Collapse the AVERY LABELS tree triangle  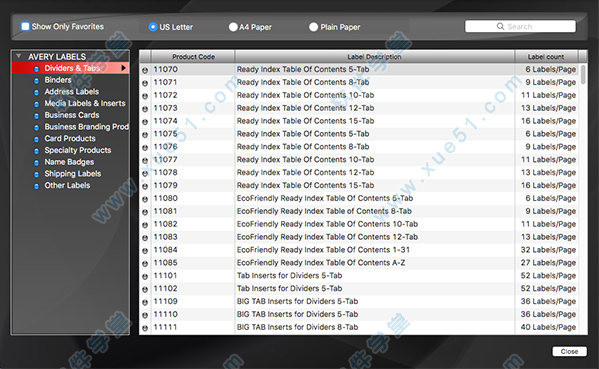pyautogui.click(x=18, y=56)
